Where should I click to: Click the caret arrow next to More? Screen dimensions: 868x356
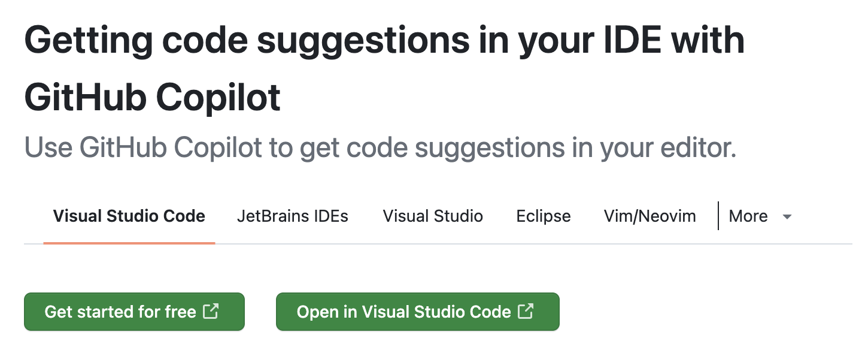pyautogui.click(x=787, y=217)
